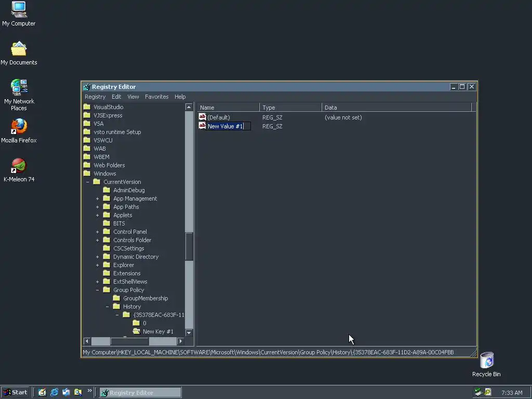Click the New Value #1 name edit box

tap(229, 126)
